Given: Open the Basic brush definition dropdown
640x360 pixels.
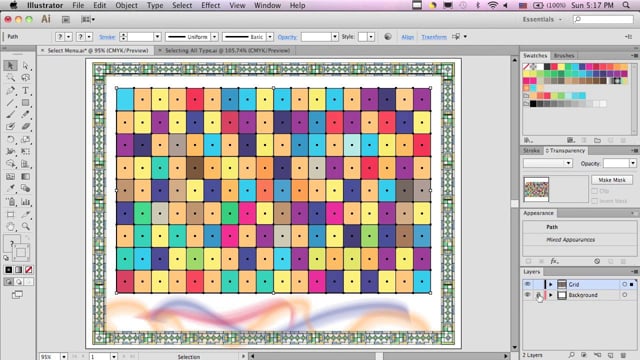Looking at the screenshot, I should [x=270, y=37].
